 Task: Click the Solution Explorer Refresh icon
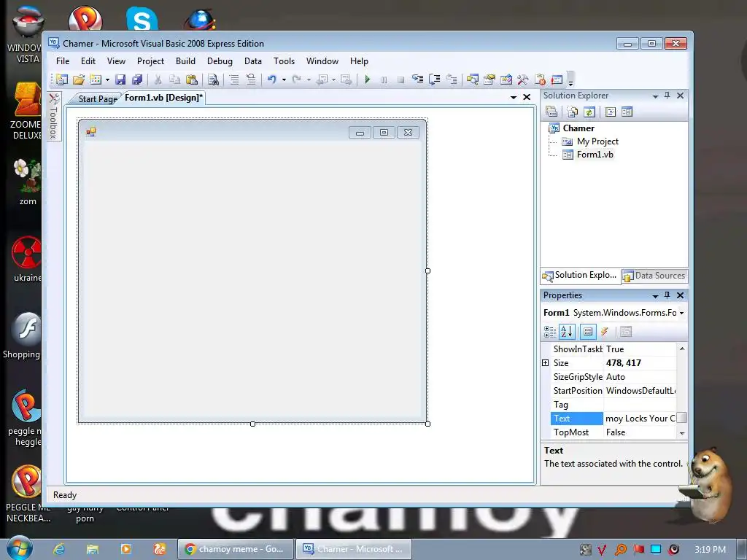589,112
